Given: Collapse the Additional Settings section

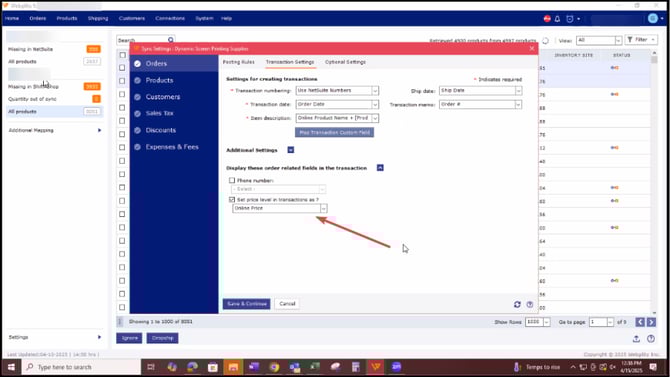Looking at the screenshot, I should [x=291, y=150].
